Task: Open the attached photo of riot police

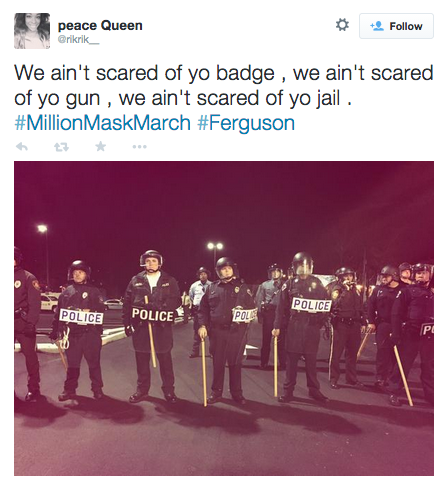Action: pyautogui.click(x=224, y=318)
